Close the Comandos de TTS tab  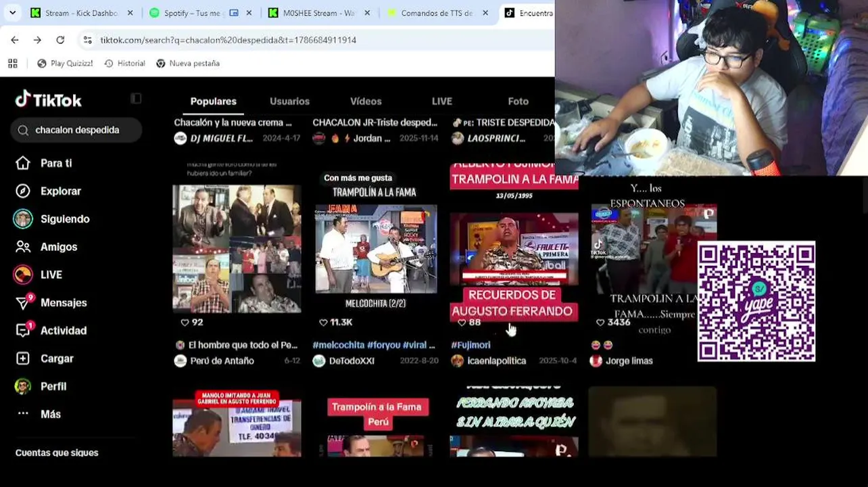[x=486, y=13]
